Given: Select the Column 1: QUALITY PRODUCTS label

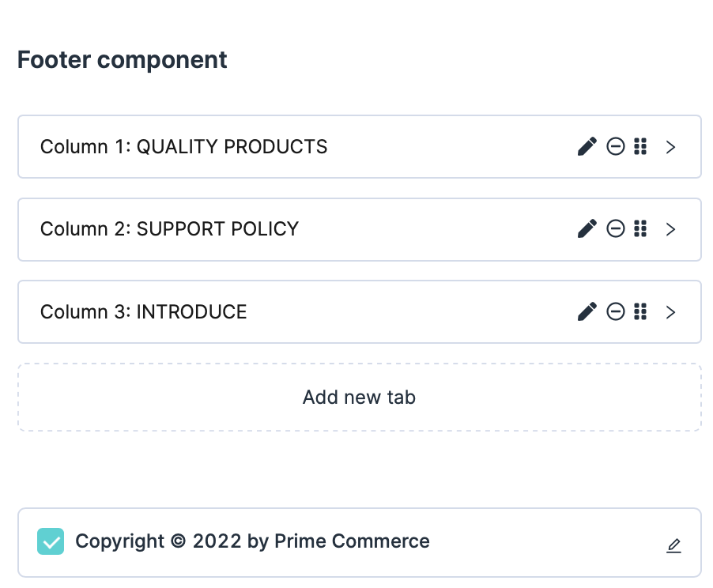Looking at the screenshot, I should [183, 147].
